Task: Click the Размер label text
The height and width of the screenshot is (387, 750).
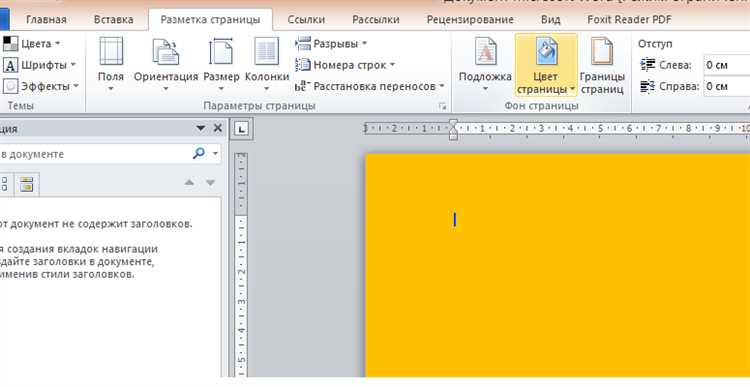Action: pyautogui.click(x=221, y=77)
